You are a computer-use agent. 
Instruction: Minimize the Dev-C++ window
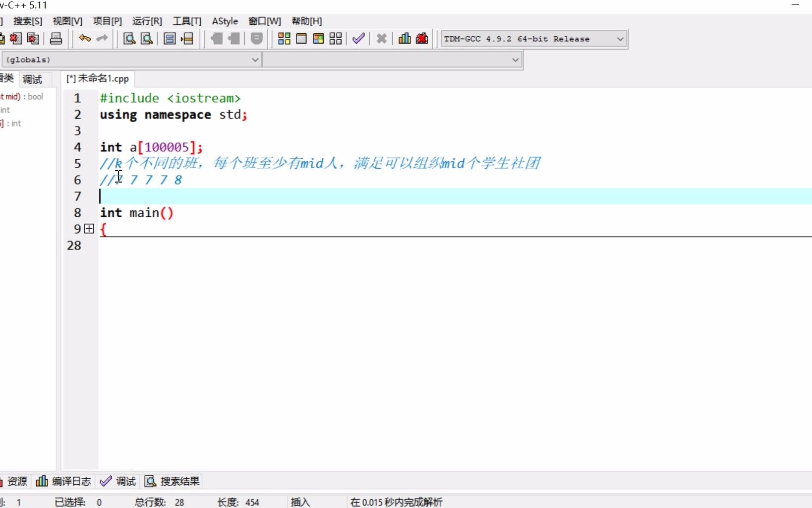pos(796,5)
